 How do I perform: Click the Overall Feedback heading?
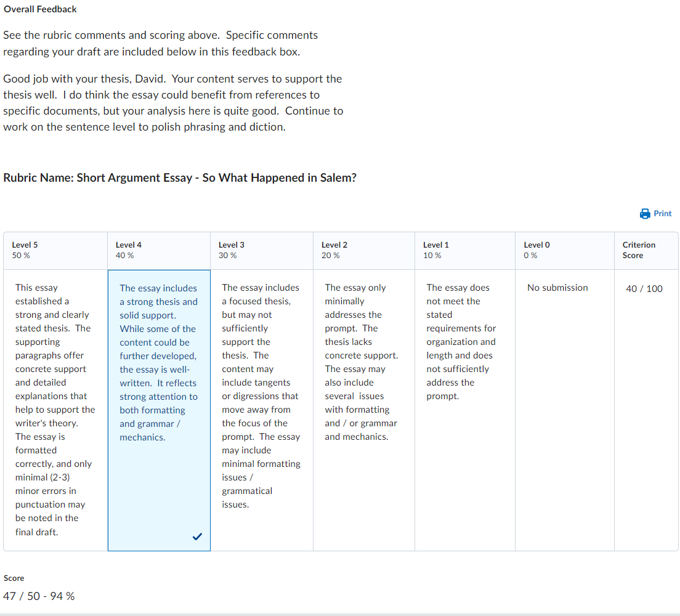40,9
